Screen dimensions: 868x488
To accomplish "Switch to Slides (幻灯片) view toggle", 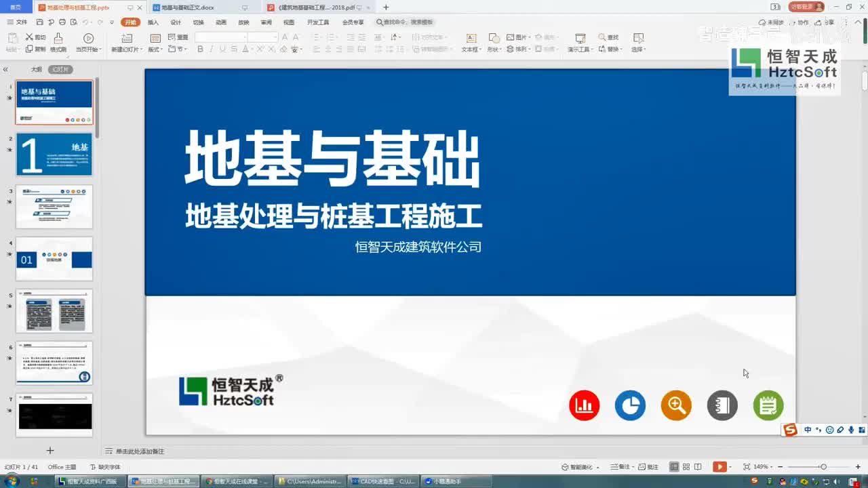I will point(60,69).
